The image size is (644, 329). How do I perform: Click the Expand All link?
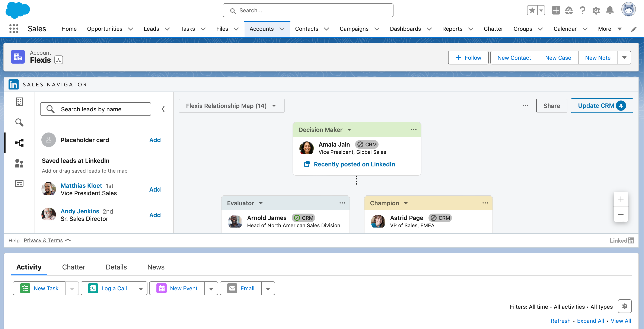[590, 321]
